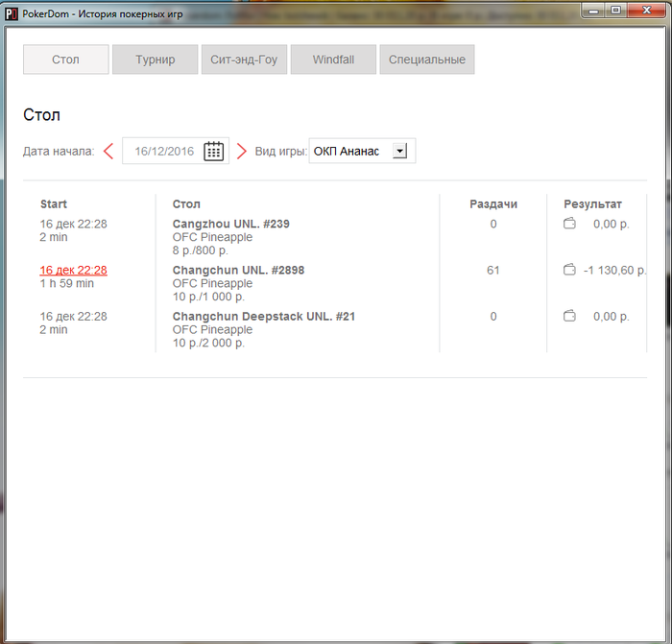The image size is (672, 644).
Task: Switch to the Турнир tab
Action: pos(156,60)
